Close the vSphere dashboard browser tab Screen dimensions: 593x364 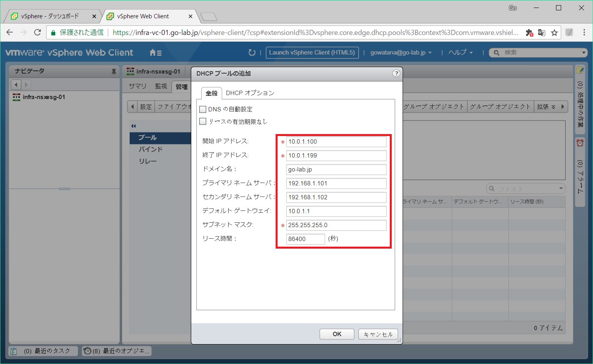pos(94,16)
